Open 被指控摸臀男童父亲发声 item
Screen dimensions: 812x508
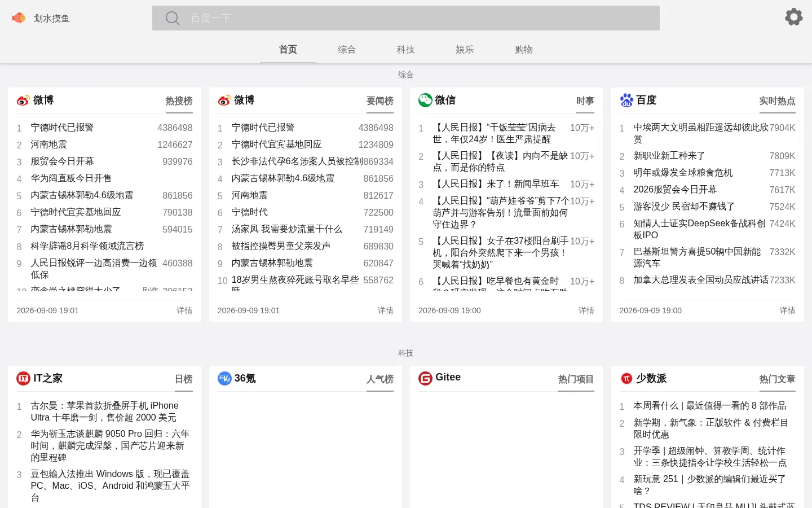click(281, 246)
